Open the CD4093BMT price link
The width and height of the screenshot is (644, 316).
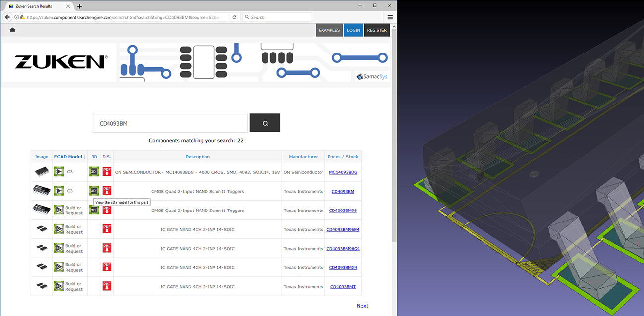pyautogui.click(x=343, y=287)
